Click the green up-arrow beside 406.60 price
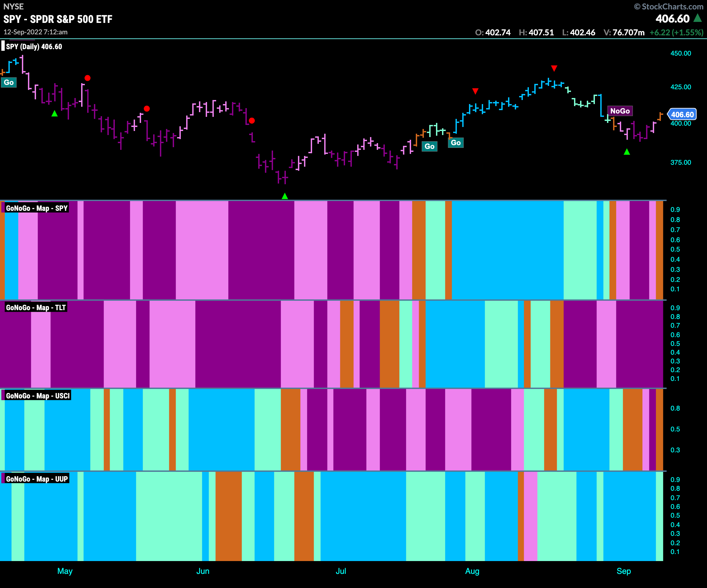The width and height of the screenshot is (707, 588). pos(698,18)
